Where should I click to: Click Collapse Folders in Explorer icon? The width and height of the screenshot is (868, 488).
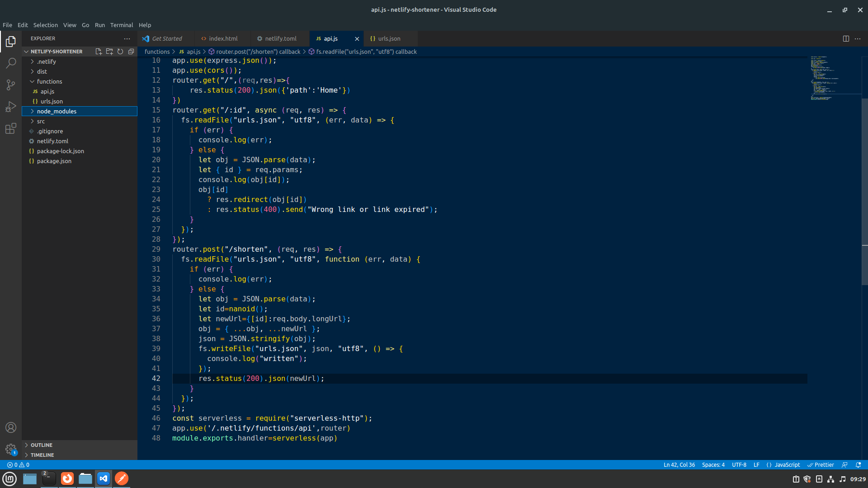[131, 52]
